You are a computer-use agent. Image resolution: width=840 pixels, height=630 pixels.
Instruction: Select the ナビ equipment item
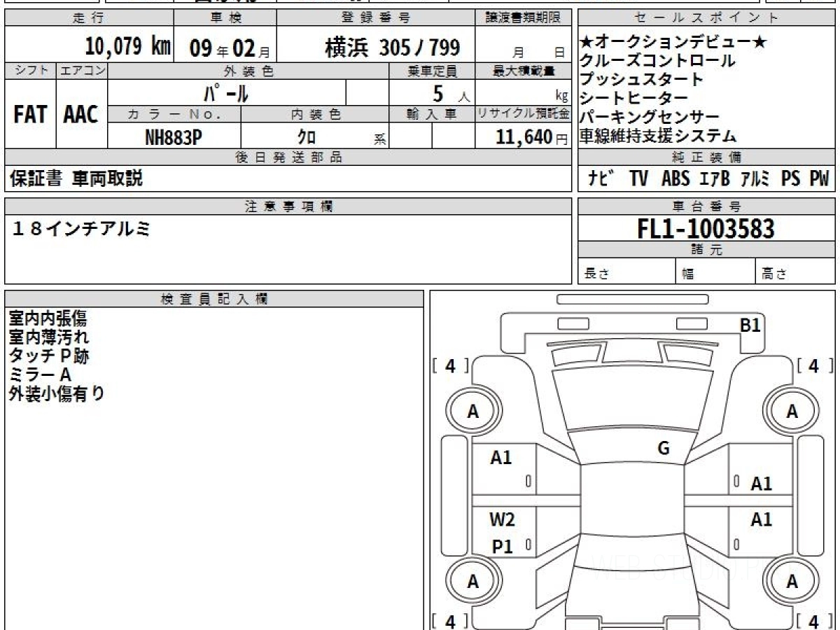coord(601,178)
